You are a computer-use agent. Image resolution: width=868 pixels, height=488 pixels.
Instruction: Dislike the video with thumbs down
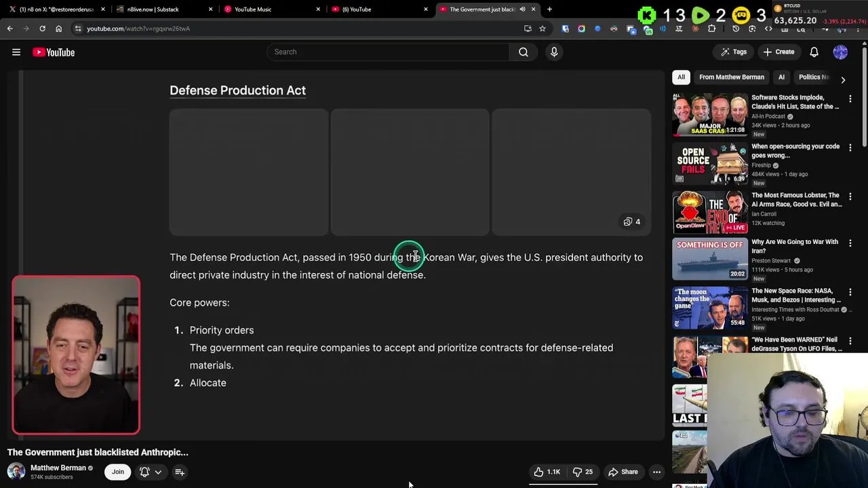click(x=583, y=472)
